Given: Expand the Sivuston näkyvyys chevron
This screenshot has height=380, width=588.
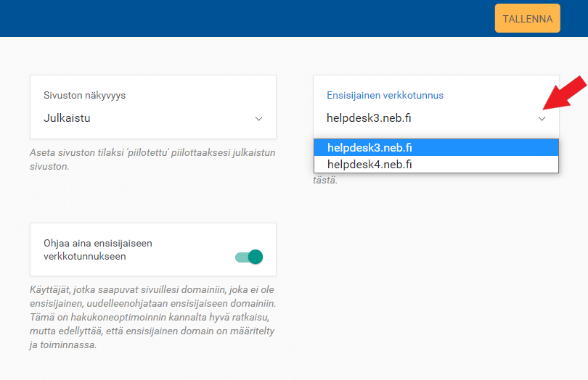Looking at the screenshot, I should 259,118.
